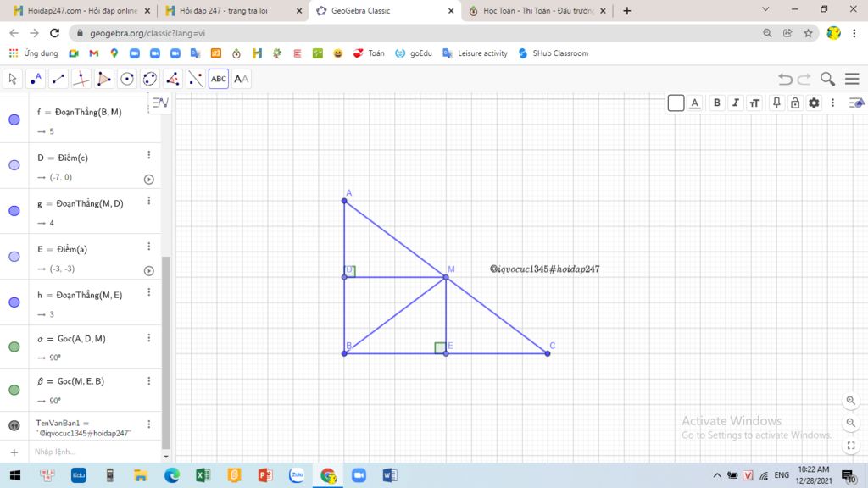Click the Nhập lệnh input field
This screenshot has width=868, height=488.
(x=94, y=452)
